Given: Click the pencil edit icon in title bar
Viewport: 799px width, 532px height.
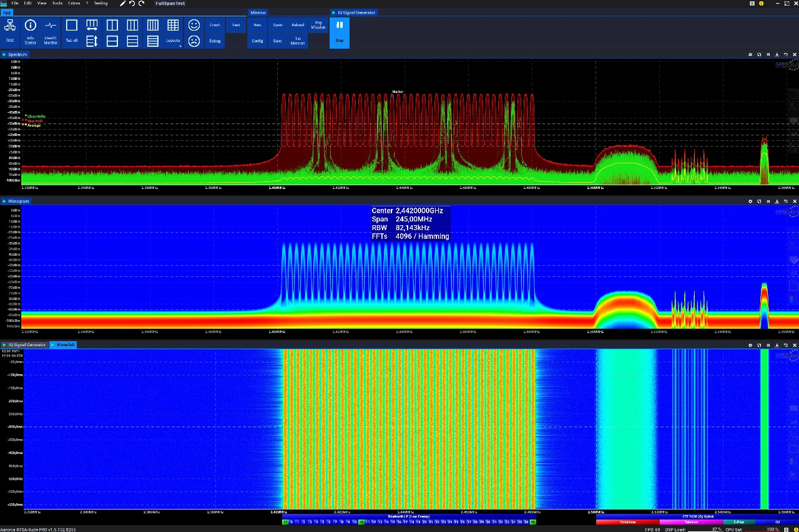Looking at the screenshot, I should [x=123, y=3].
